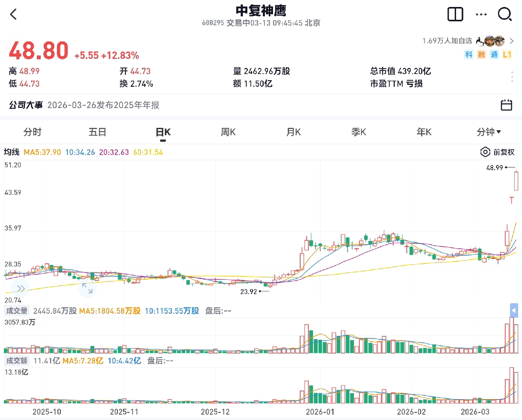Tap the search magnifier icon

pyautogui.click(x=505, y=15)
